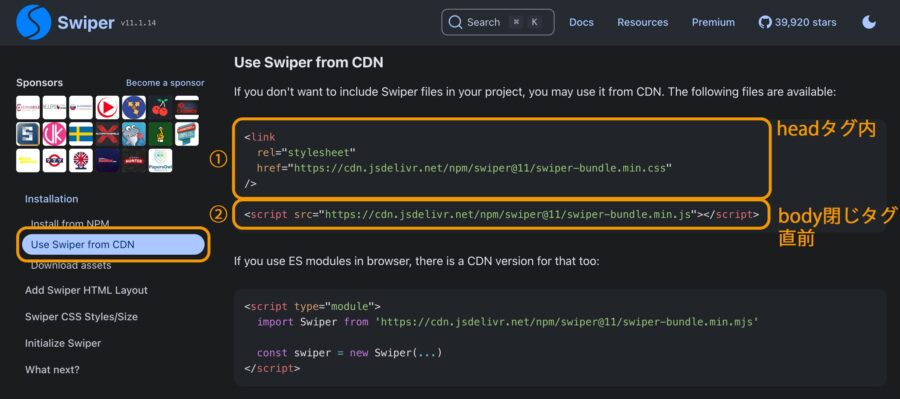The width and height of the screenshot is (900, 399).
Task: Open pink UK sponsor logo
Action: 55,134
